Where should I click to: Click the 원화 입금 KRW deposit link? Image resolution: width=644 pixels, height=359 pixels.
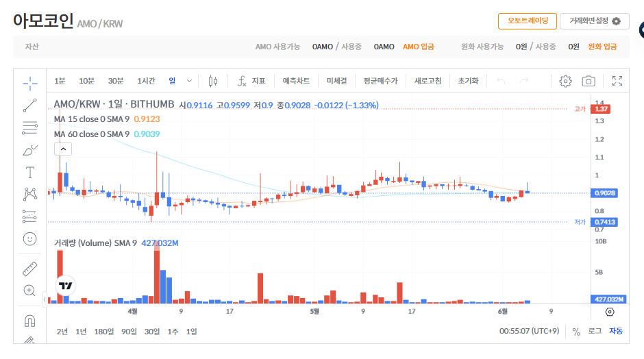602,47
